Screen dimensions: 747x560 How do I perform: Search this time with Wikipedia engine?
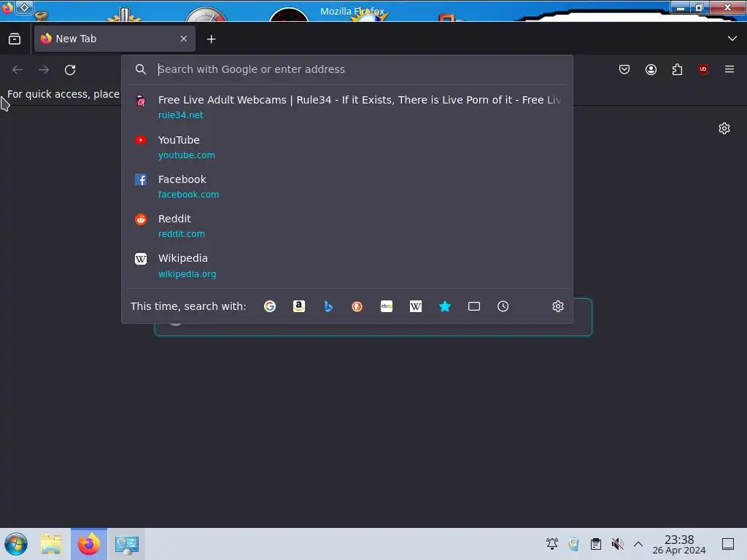(415, 306)
